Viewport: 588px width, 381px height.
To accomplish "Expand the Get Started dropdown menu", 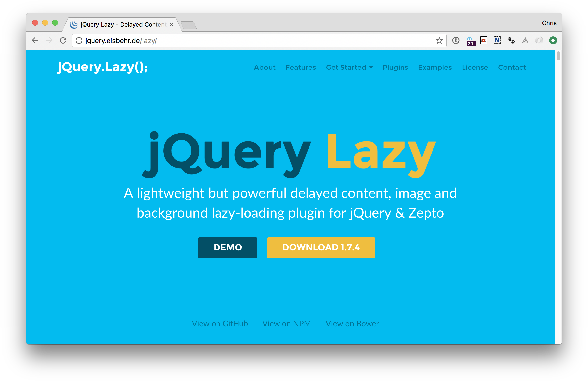I will point(349,67).
